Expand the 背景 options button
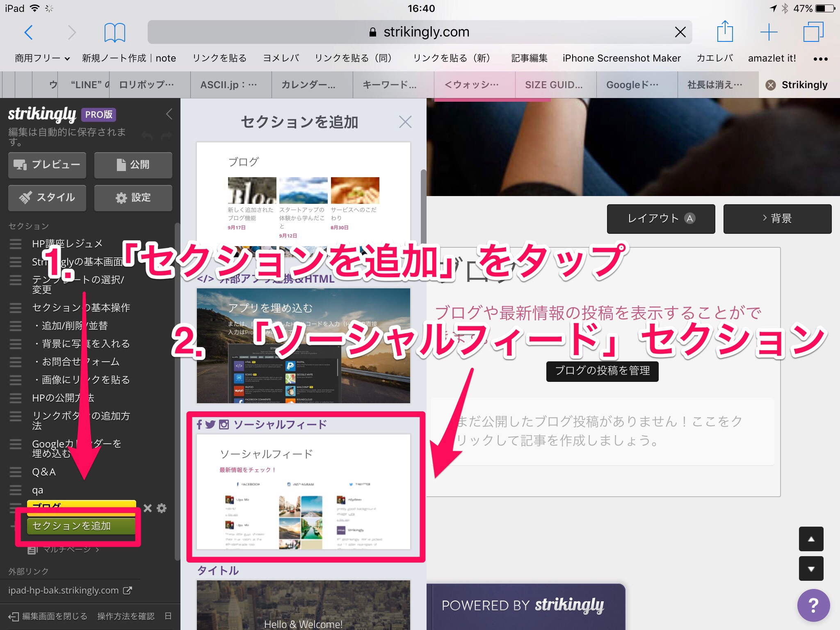This screenshot has width=840, height=630. click(x=777, y=219)
